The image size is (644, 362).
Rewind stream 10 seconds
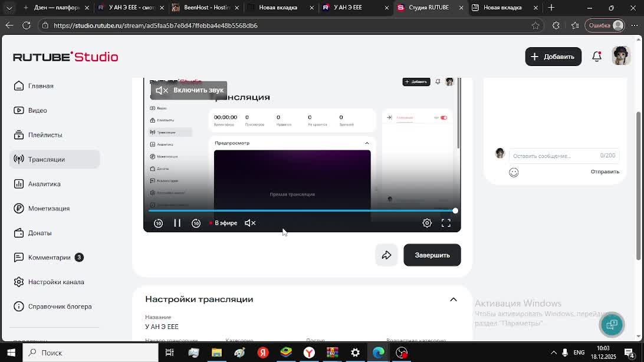tap(158, 223)
